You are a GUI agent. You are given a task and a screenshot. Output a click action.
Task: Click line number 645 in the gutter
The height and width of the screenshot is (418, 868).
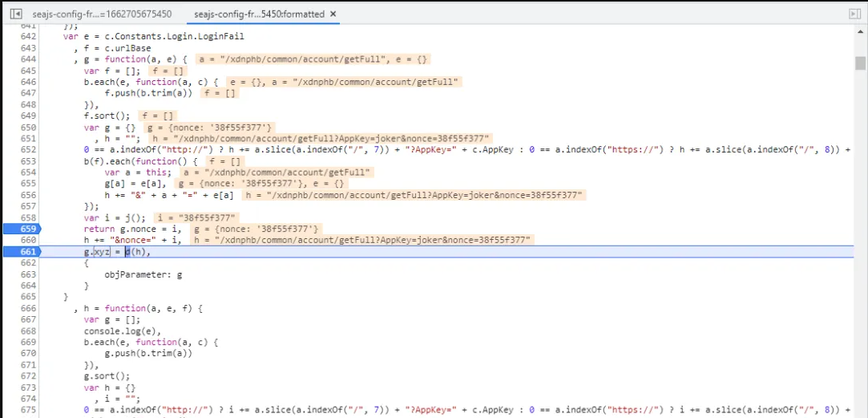click(28, 71)
